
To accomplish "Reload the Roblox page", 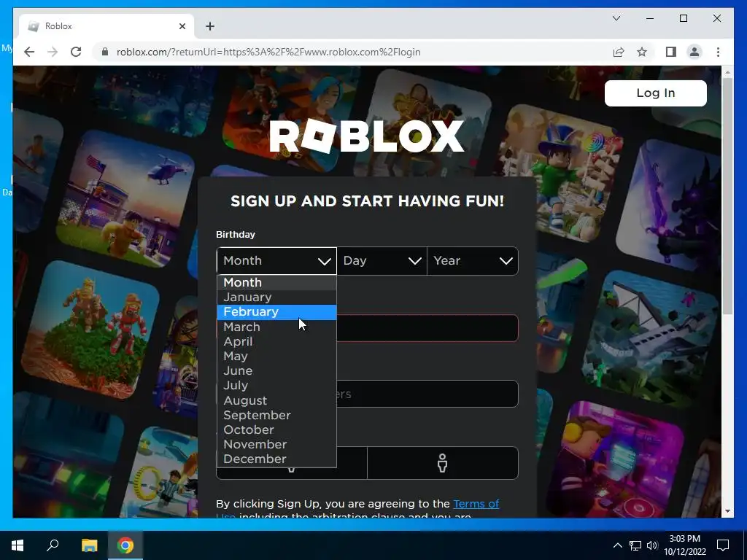I will point(76,52).
